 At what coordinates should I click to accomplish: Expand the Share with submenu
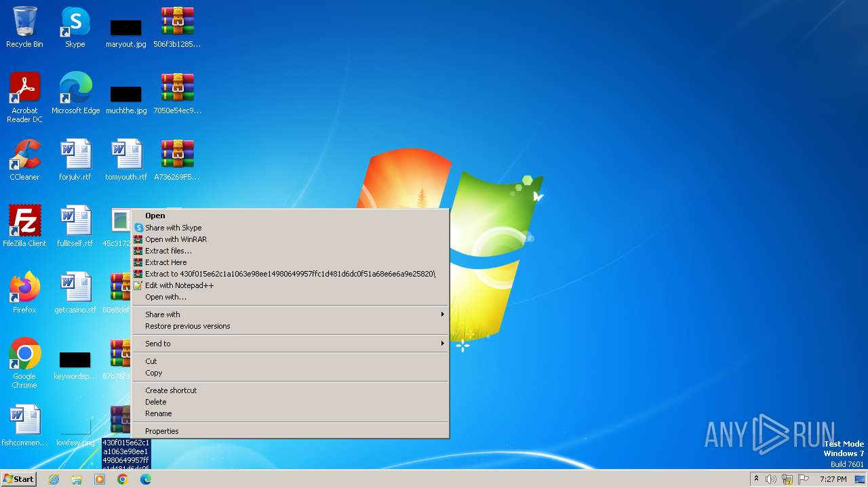[x=290, y=314]
